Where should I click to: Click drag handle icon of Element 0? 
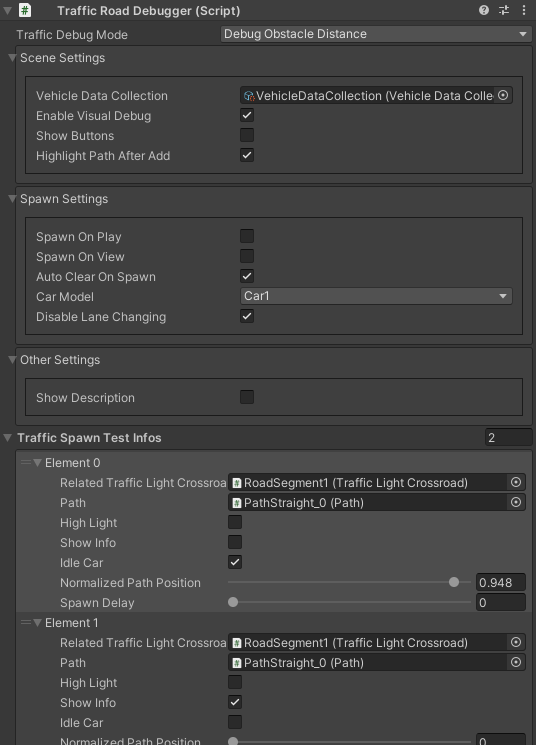(26, 462)
